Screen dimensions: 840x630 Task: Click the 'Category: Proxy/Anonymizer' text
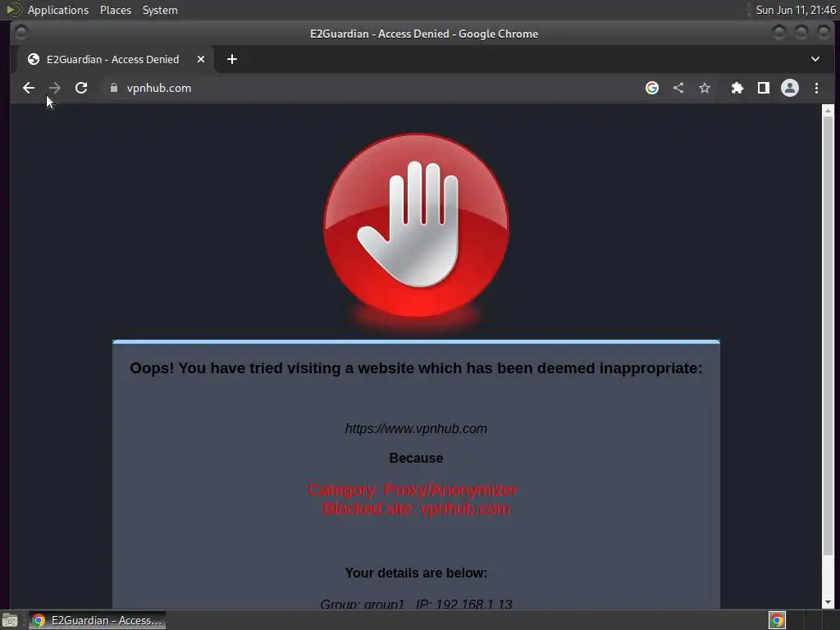(413, 490)
